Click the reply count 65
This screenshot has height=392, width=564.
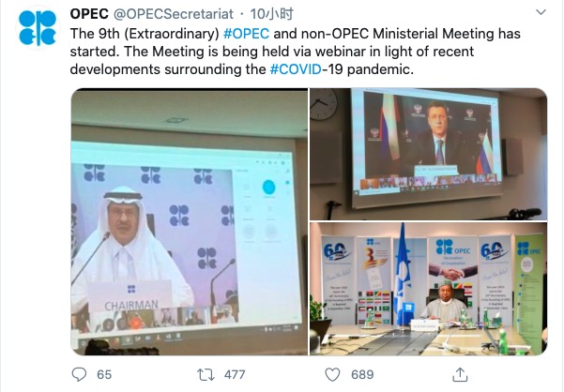pyautogui.click(x=104, y=375)
